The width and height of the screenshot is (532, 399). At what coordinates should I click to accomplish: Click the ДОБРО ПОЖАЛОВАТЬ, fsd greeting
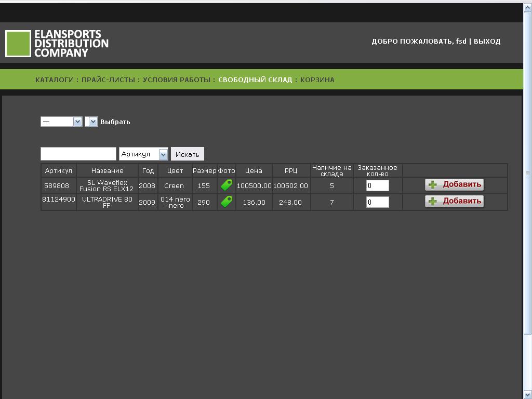pos(419,42)
